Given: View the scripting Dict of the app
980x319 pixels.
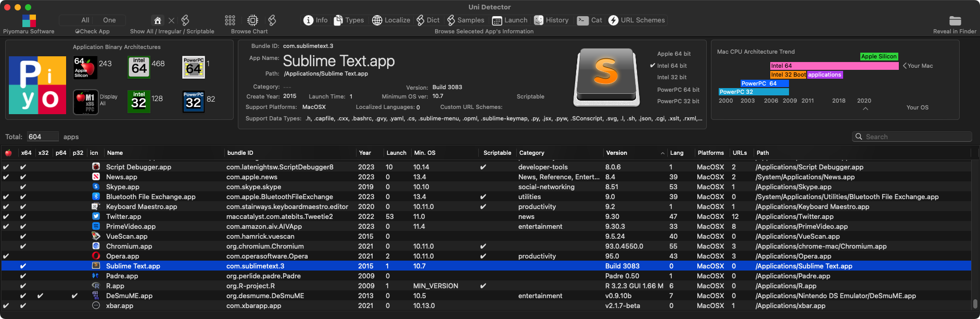Looking at the screenshot, I should [428, 20].
